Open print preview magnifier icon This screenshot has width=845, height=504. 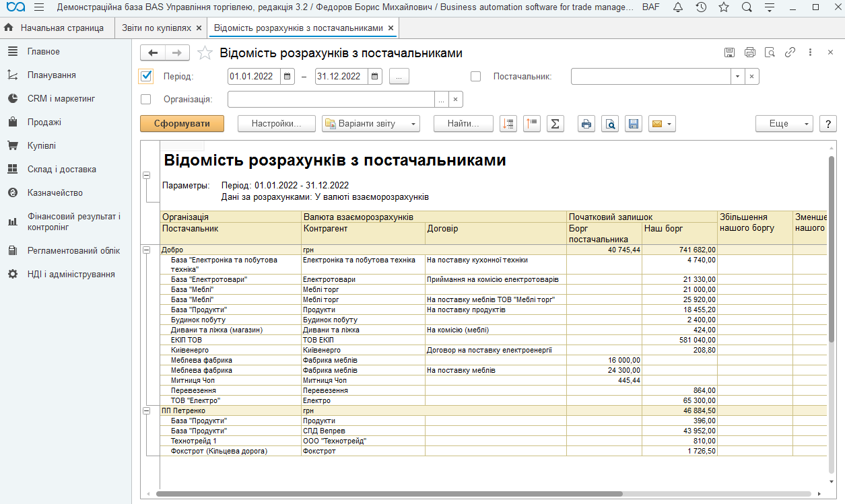tap(610, 124)
